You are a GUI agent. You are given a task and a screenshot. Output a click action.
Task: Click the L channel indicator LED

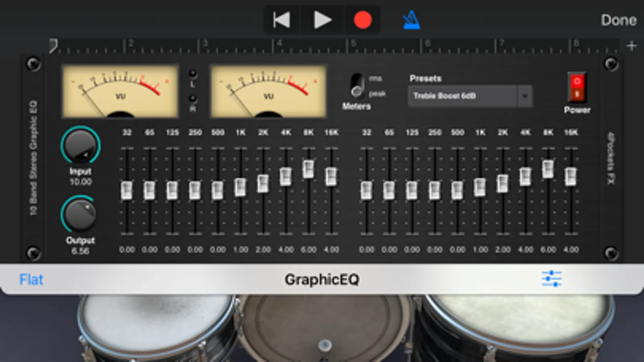(x=193, y=74)
